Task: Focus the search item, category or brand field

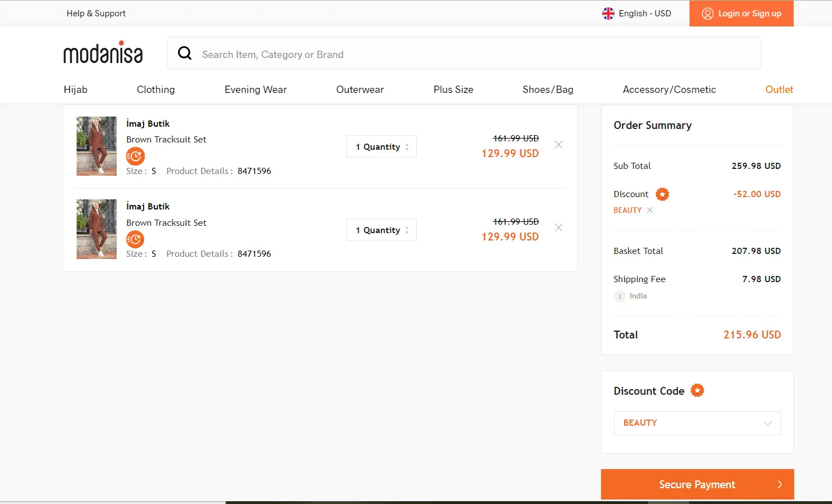Action: click(464, 53)
